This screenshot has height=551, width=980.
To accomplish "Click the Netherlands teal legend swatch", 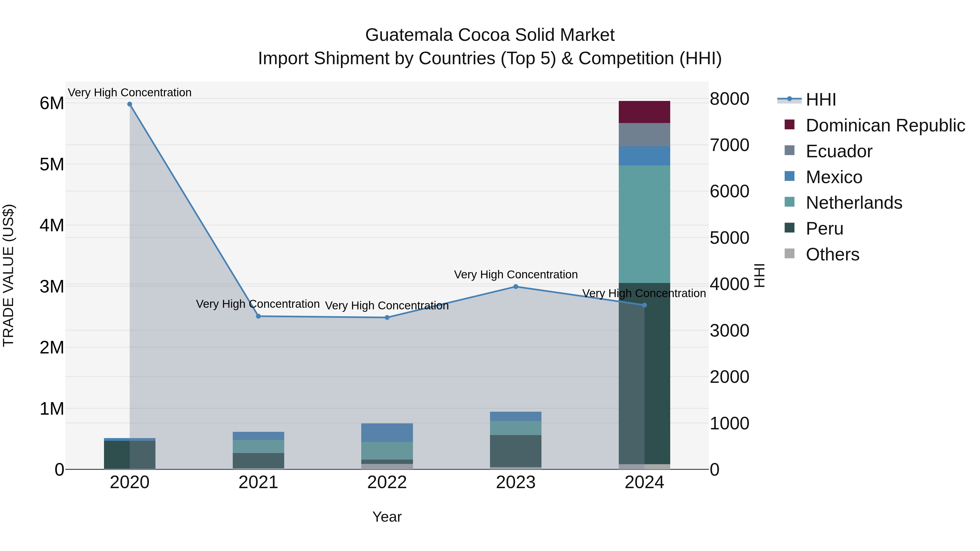I will [x=789, y=202].
